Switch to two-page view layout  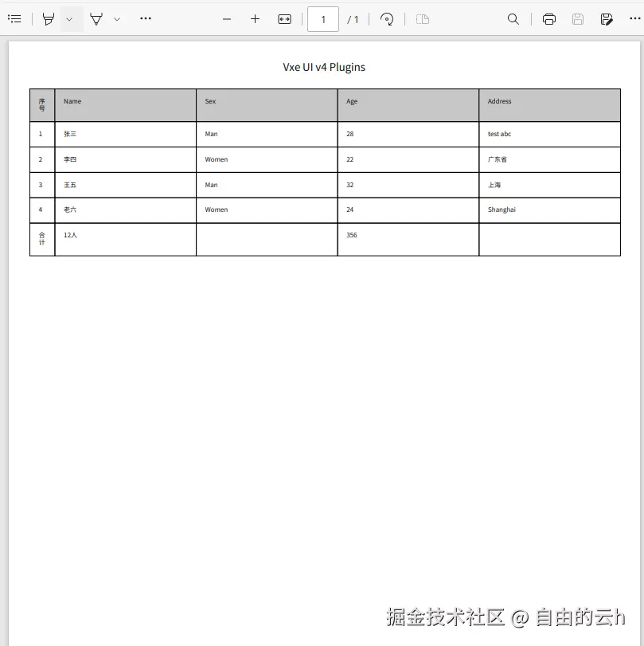coord(422,18)
